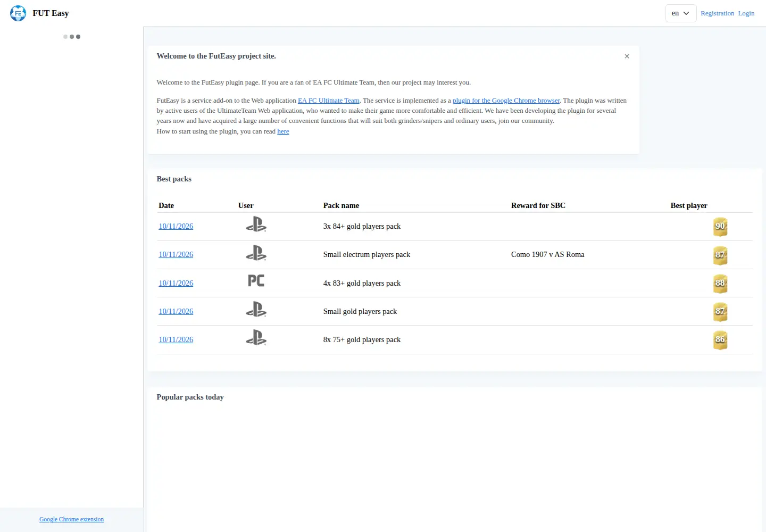Click PlayStation icon in 3x 84+ gold pack row

pyautogui.click(x=256, y=225)
